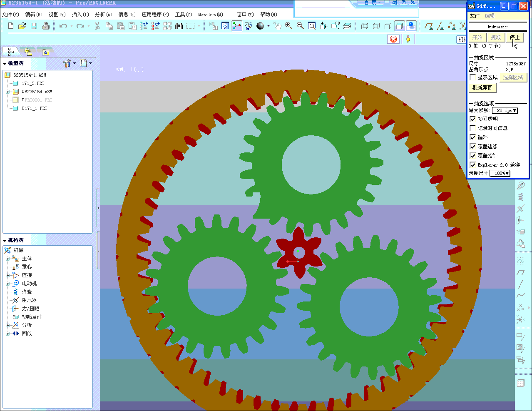The width and height of the screenshot is (532, 411).
Task: Click the model tree show list icon
Action: [x=84, y=63]
